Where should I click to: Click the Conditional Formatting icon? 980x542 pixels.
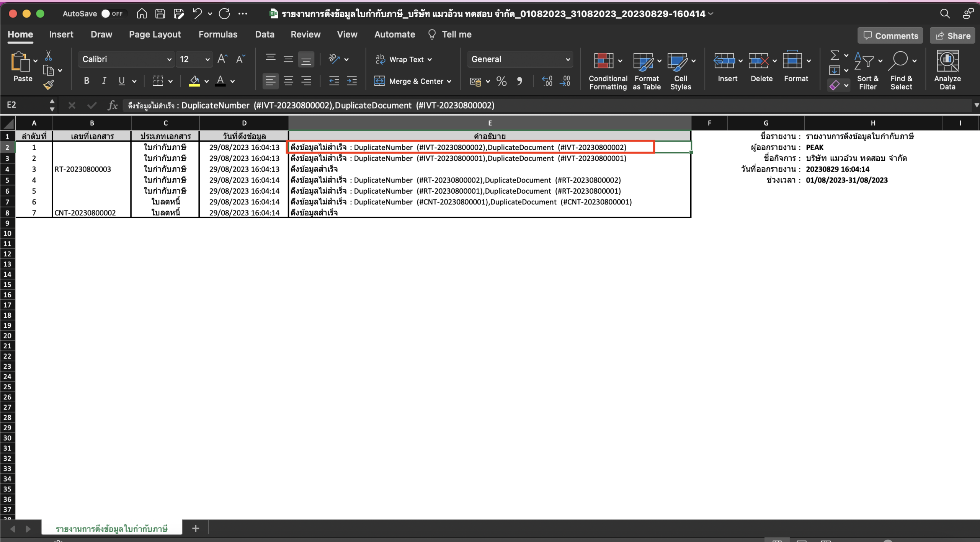tap(604, 61)
